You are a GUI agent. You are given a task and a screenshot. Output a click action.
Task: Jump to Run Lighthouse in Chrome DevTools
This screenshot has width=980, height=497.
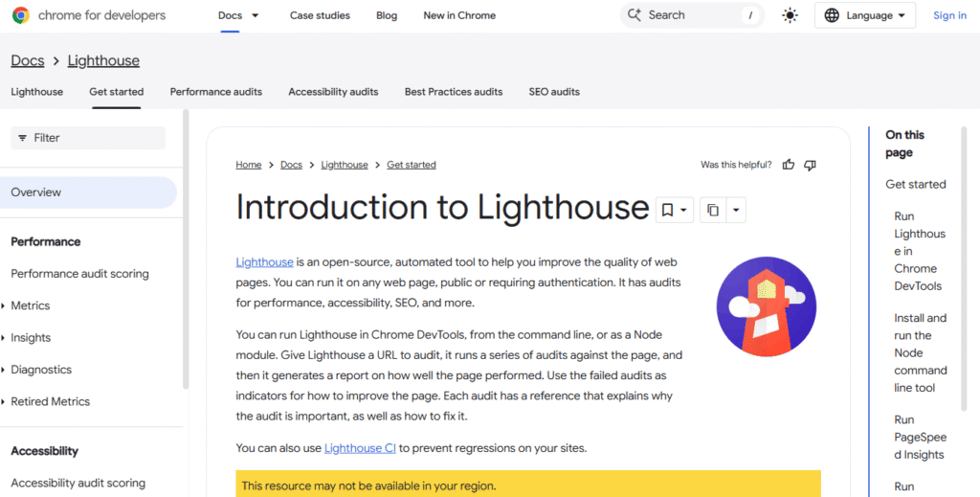(x=920, y=251)
